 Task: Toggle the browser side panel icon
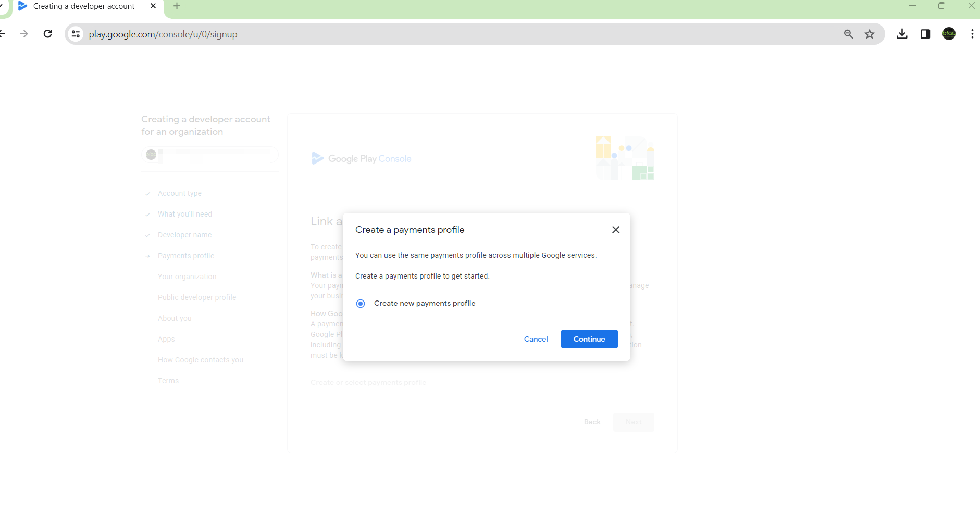[925, 34]
